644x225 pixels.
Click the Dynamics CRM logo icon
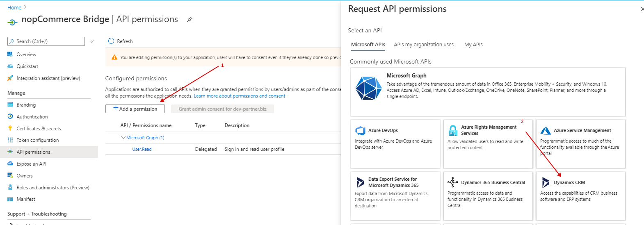[546, 182]
